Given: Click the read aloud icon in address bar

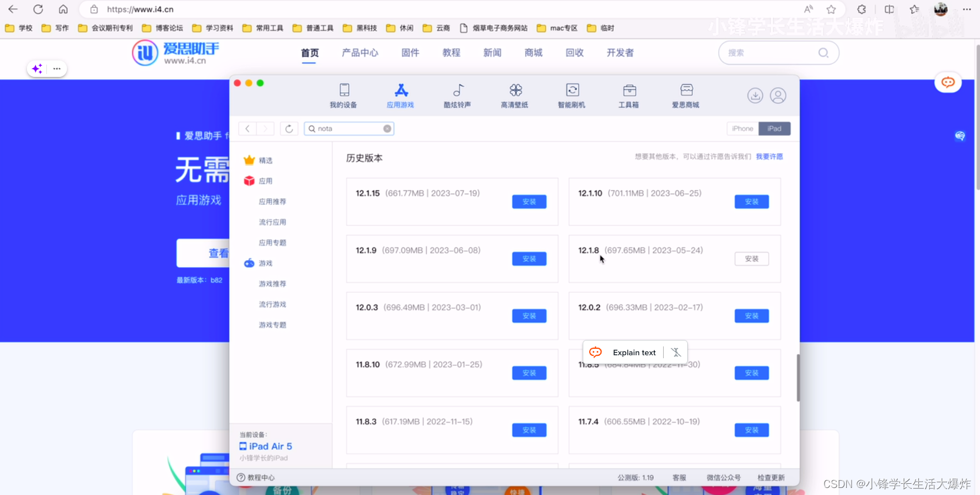Looking at the screenshot, I should click(809, 9).
